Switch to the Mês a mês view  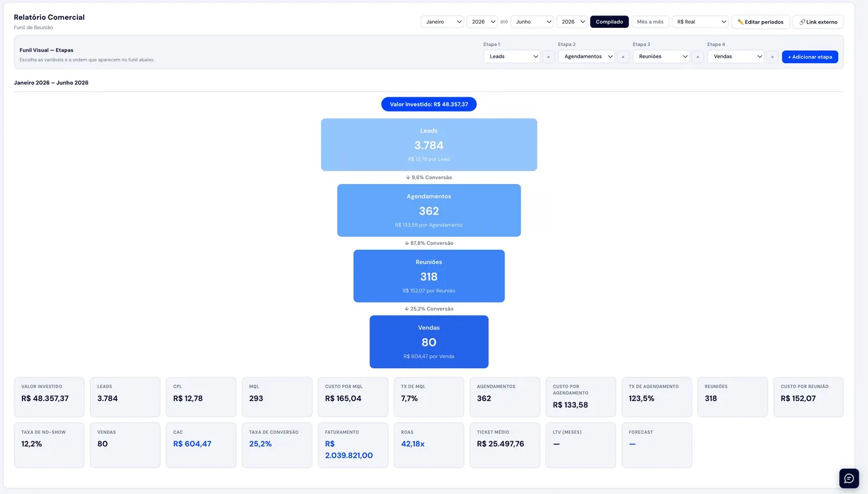coord(650,22)
